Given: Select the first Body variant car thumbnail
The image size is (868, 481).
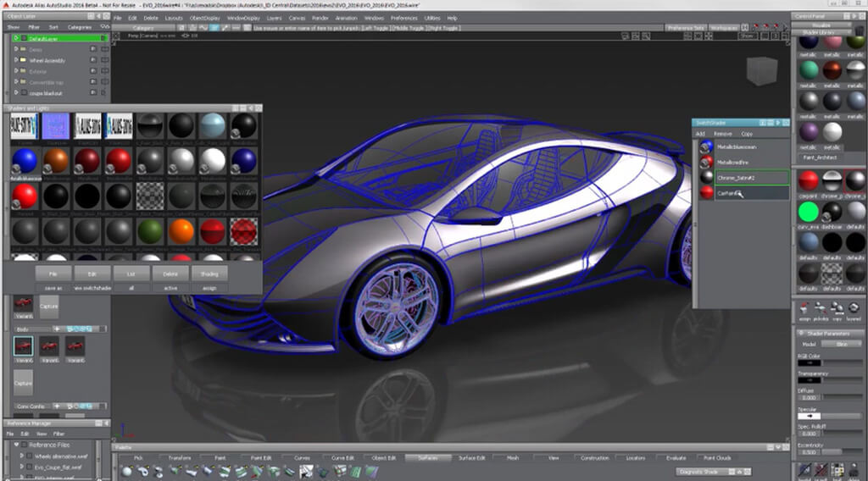Looking at the screenshot, I should [23, 346].
